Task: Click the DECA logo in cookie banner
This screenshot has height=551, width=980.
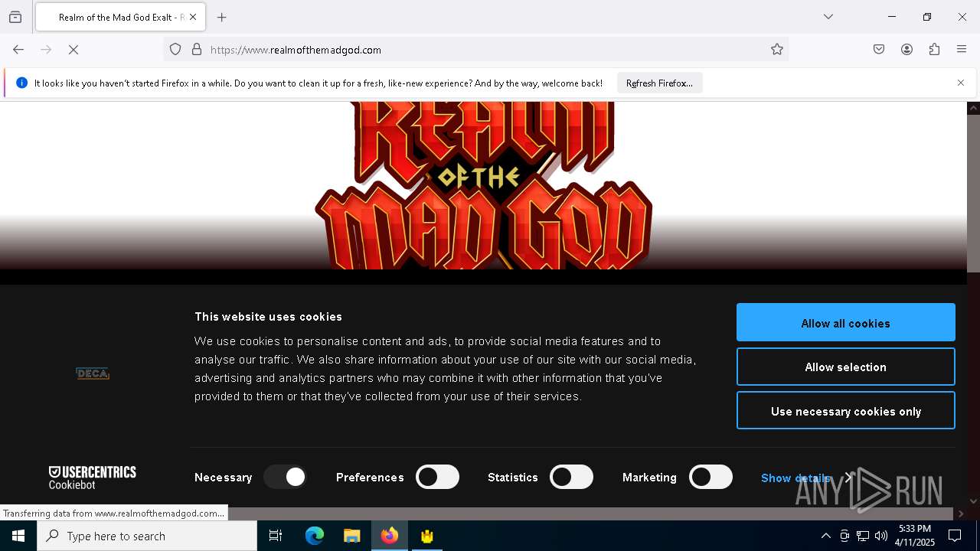Action: (x=93, y=373)
